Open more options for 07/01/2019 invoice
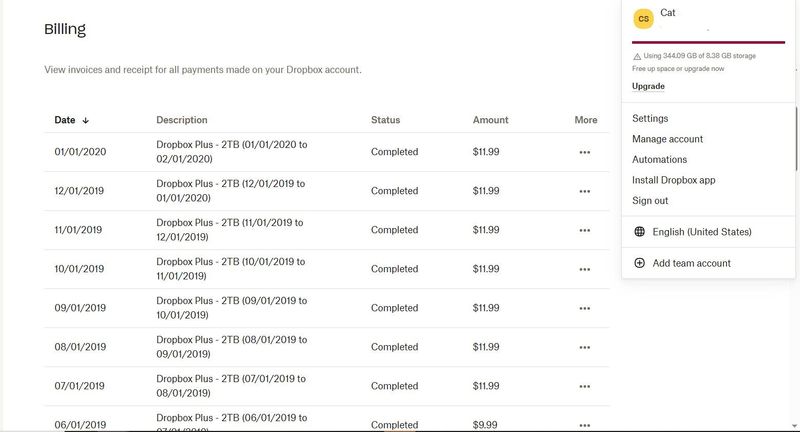The image size is (800, 432). [x=585, y=386]
